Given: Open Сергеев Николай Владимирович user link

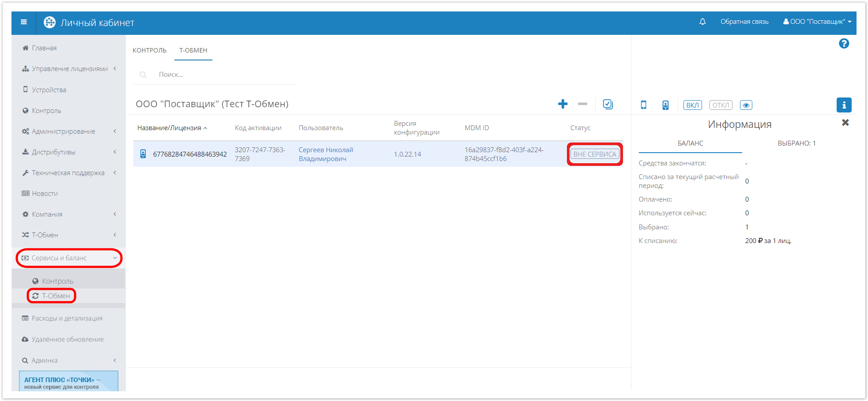Looking at the screenshot, I should click(x=326, y=154).
